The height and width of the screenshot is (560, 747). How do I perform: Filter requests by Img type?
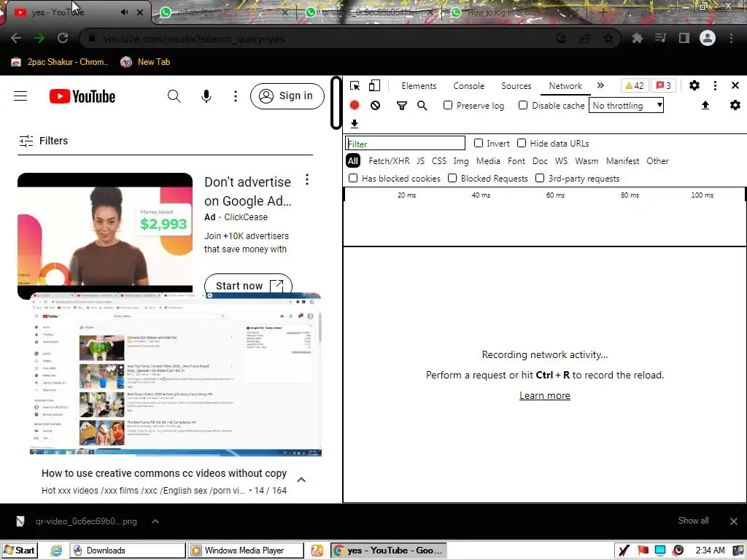461,161
